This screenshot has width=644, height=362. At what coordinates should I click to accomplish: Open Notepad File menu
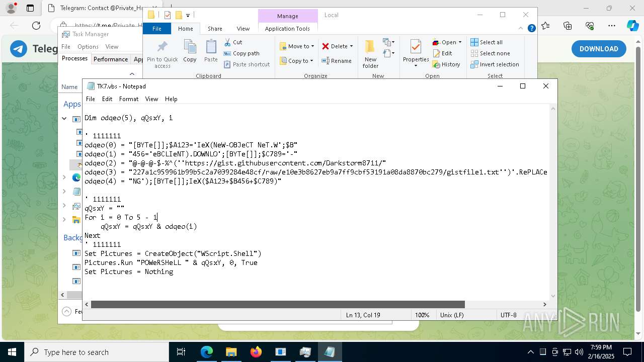click(91, 99)
